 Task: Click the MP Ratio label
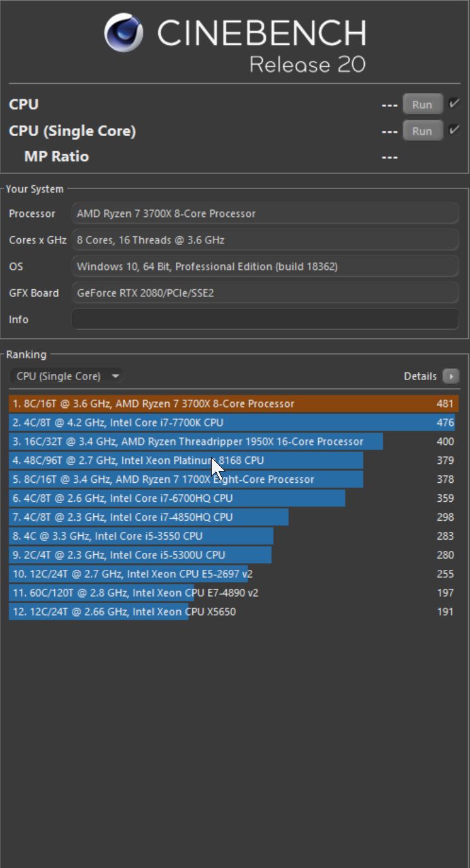pyautogui.click(x=57, y=156)
